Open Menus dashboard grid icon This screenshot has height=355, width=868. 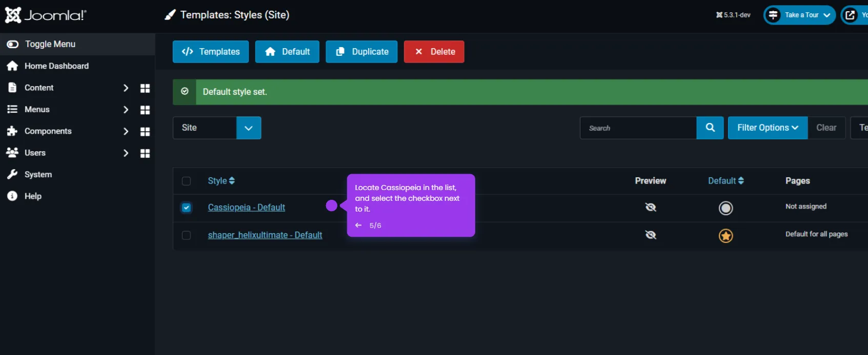coord(145,110)
